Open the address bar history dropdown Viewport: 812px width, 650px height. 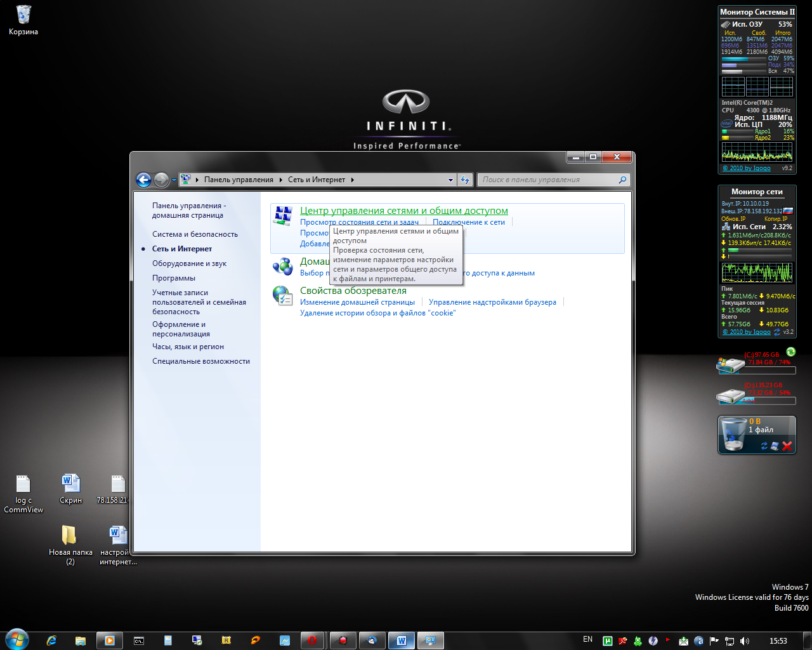pyautogui.click(x=450, y=180)
